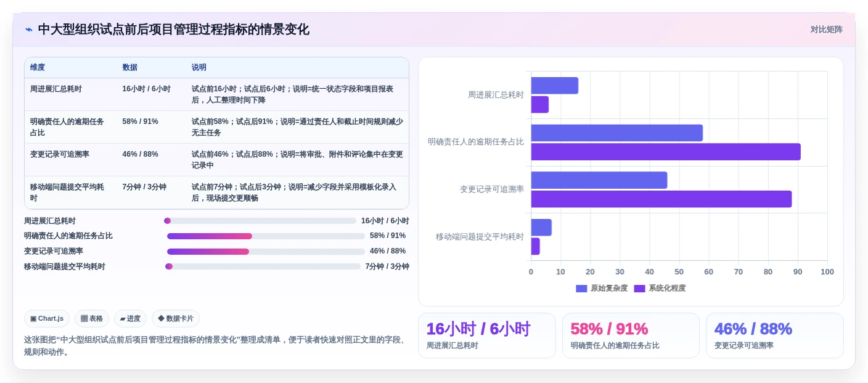The width and height of the screenshot is (868, 383).
Task: Click progress value 7分钟 / 3分钟
Action: pyautogui.click(x=387, y=266)
